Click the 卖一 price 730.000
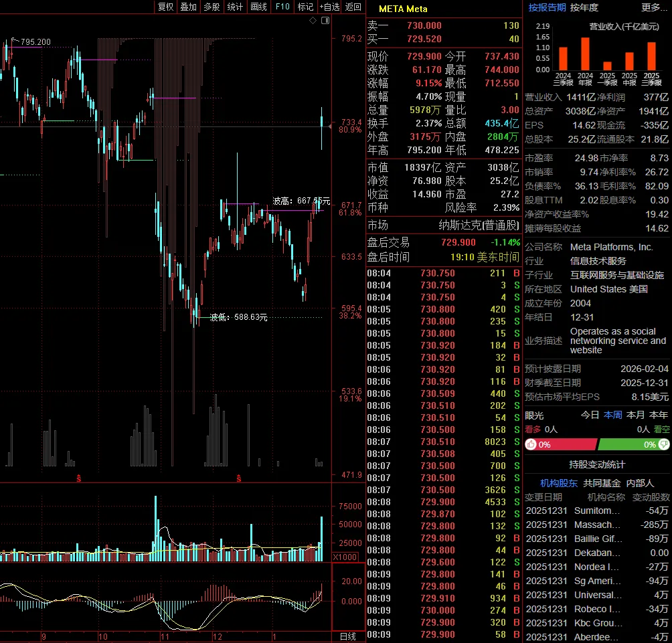 click(424, 25)
